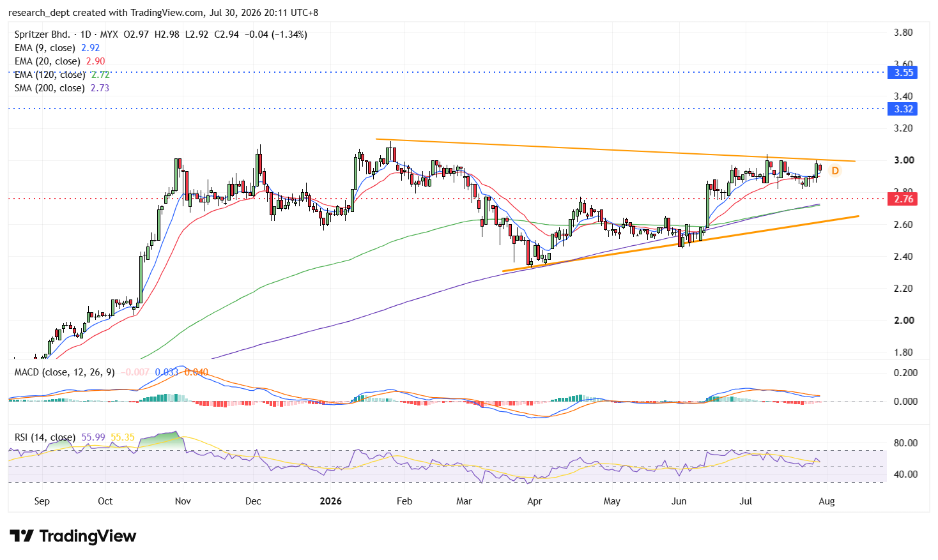Click the Apr label on time axis
The width and height of the screenshot is (938, 560).
tap(534, 501)
